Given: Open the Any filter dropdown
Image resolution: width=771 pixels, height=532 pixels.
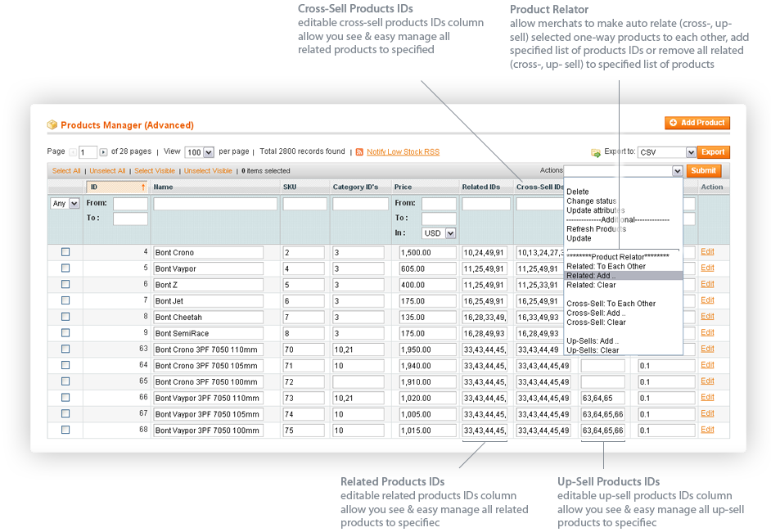Looking at the screenshot, I should coord(65,204).
